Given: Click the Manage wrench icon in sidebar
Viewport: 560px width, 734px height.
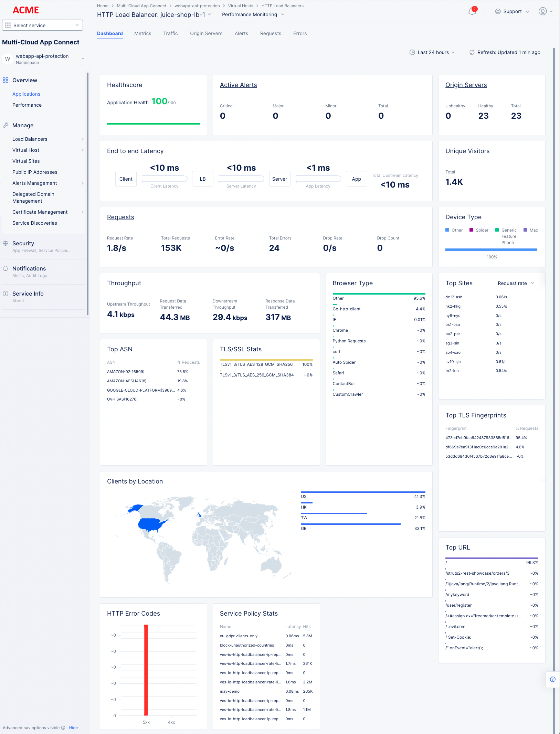Looking at the screenshot, I should click(6, 125).
